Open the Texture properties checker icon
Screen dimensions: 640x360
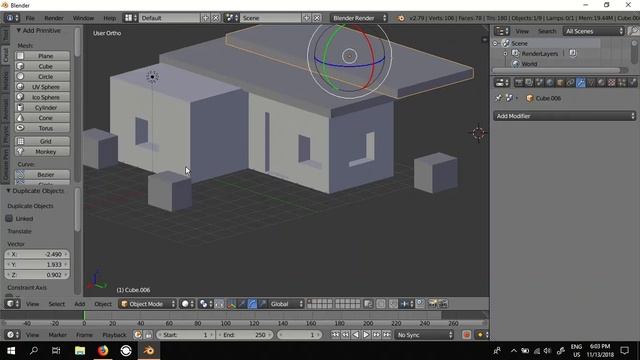(x=612, y=83)
